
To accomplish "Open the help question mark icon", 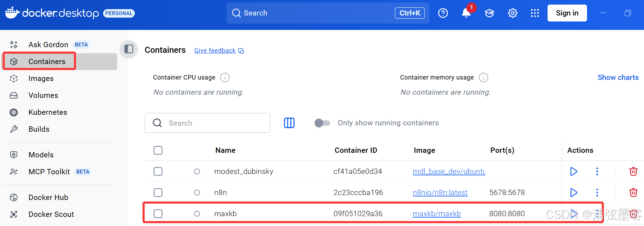I will 443,13.
